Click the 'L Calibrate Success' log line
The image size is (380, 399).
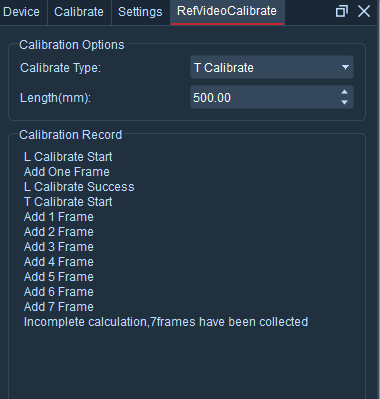click(79, 187)
